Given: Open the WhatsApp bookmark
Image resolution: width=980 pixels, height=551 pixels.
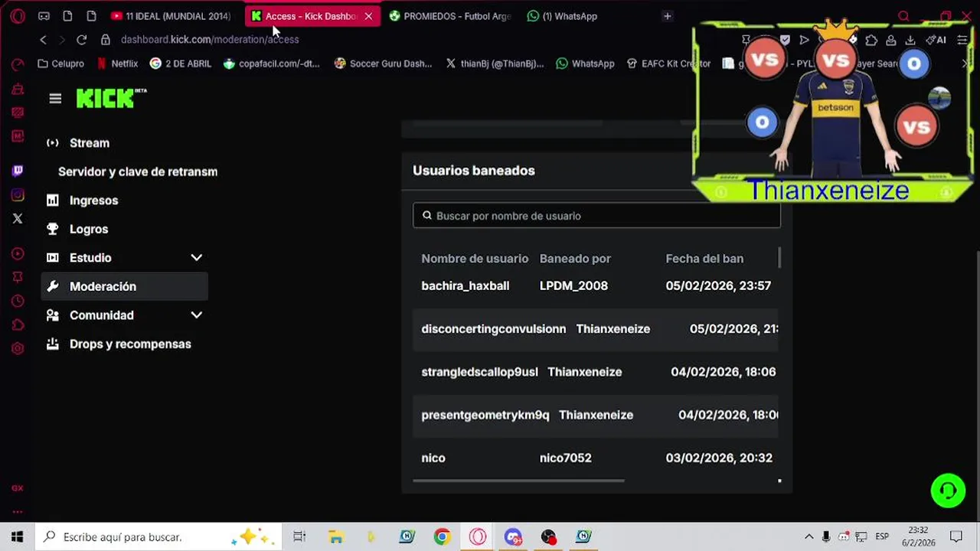Looking at the screenshot, I should coord(585,64).
